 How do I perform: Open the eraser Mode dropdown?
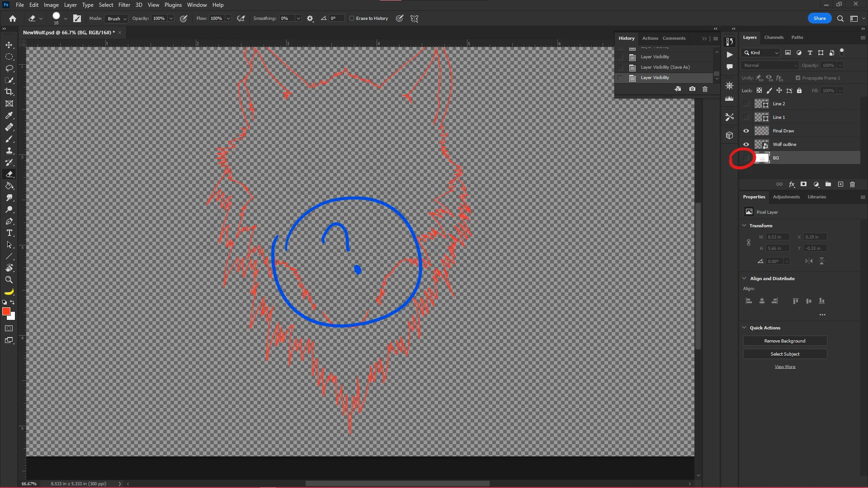pos(117,19)
